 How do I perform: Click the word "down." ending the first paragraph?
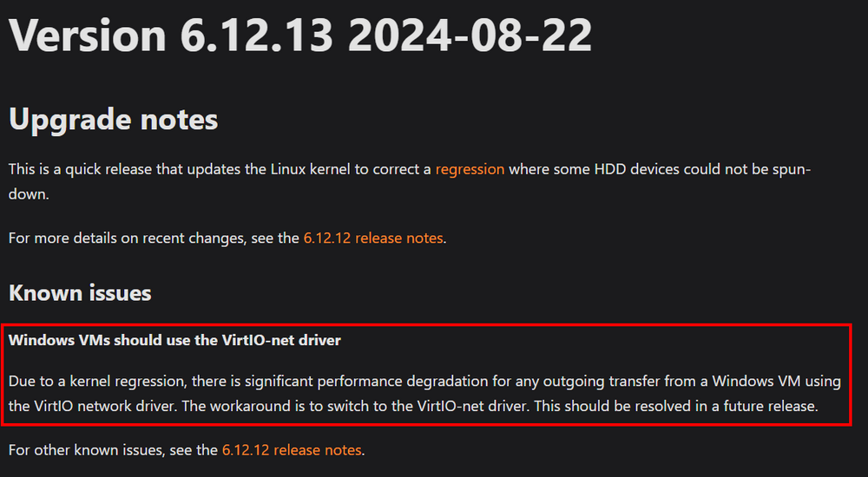pos(29,194)
